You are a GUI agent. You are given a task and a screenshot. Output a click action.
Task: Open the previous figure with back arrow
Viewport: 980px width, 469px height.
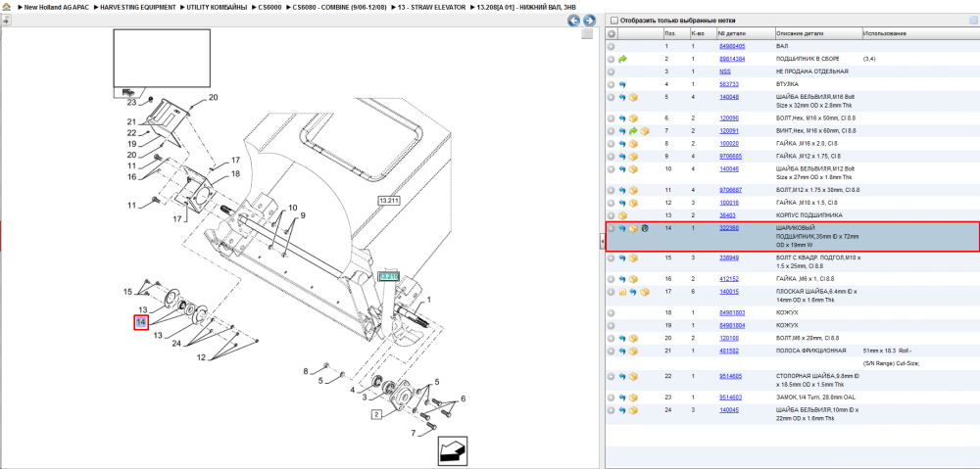pyautogui.click(x=573, y=21)
